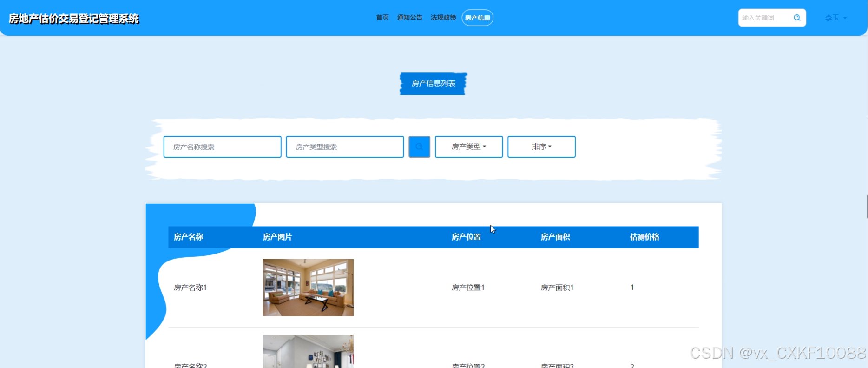Open 法规政策 navigation item

tap(443, 18)
